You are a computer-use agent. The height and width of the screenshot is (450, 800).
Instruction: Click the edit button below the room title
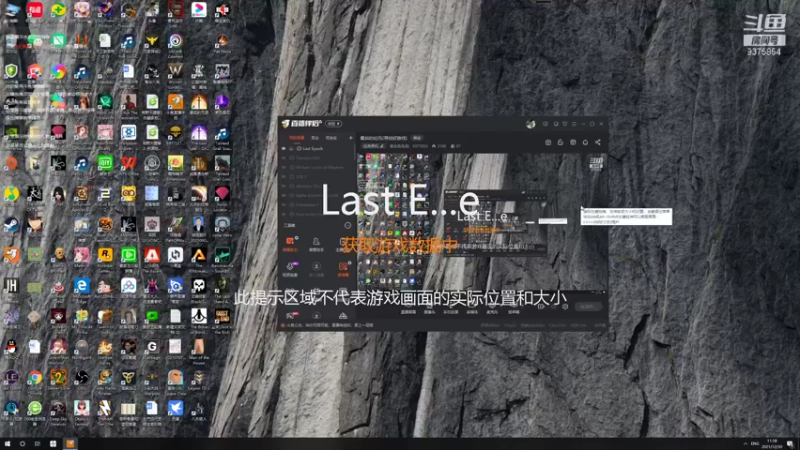pyautogui.click(x=373, y=146)
